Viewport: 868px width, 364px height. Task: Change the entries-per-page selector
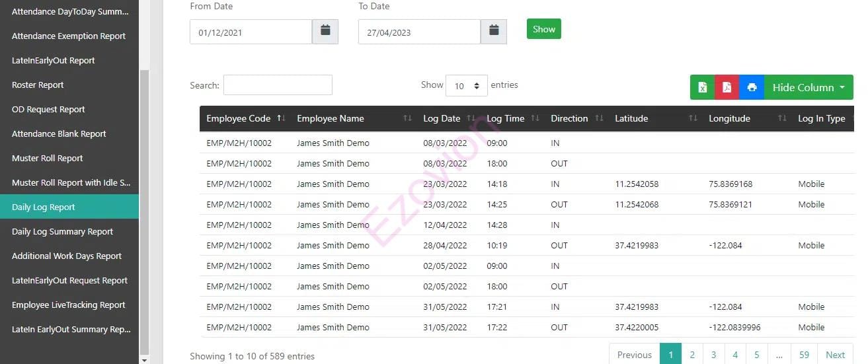(x=467, y=86)
